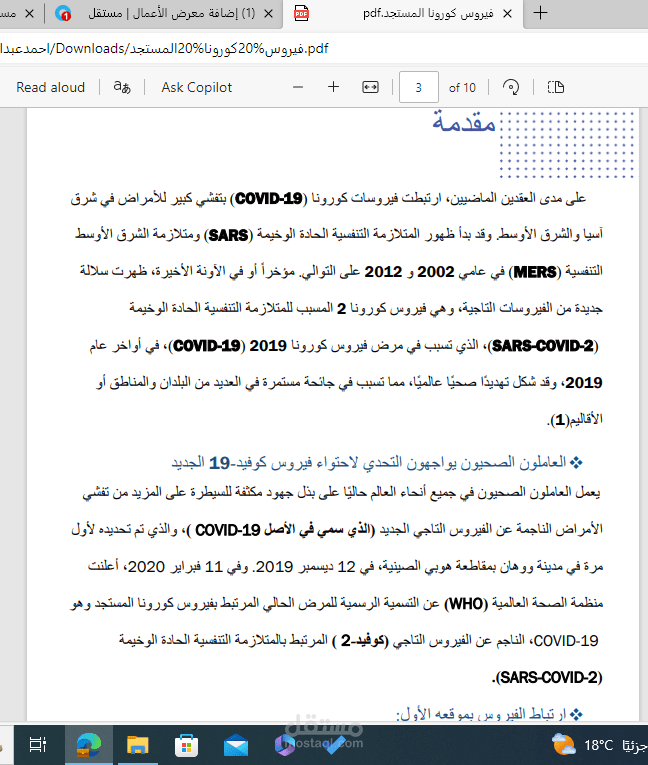Screen dimensions: 648x765
Task: Click the bold '(WHO)' text
Action: coord(466,604)
